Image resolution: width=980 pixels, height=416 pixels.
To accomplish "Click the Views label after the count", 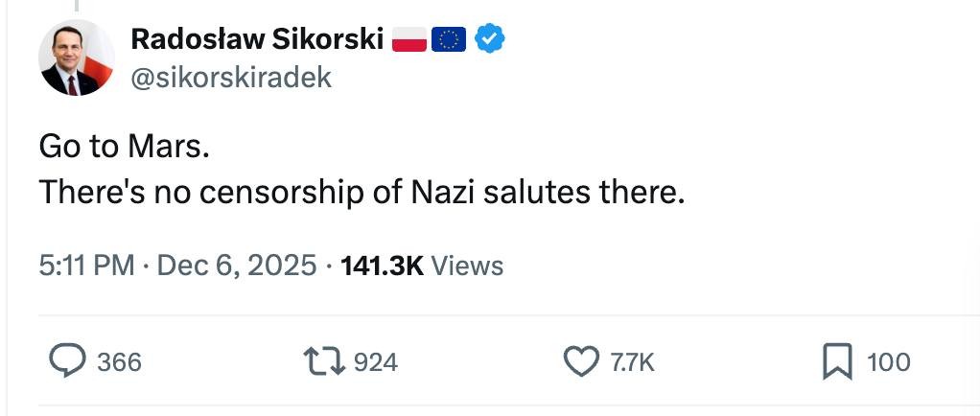I will pyautogui.click(x=467, y=265).
